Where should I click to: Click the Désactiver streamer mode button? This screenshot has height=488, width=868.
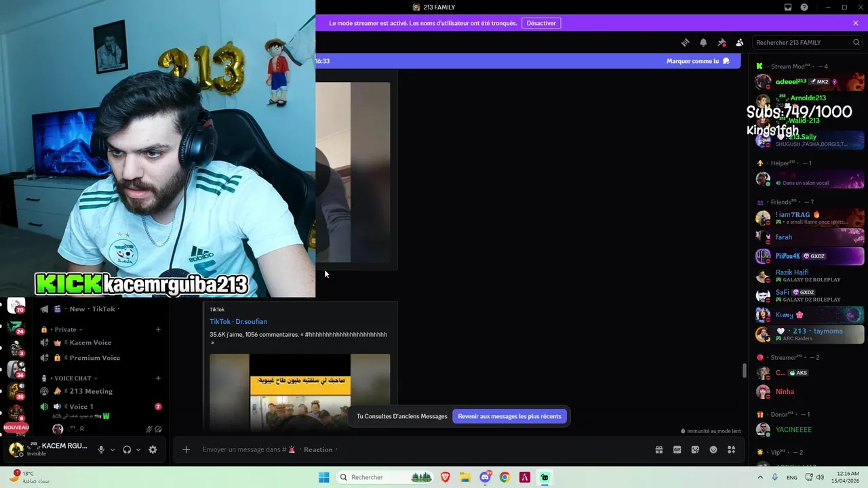coord(541,23)
